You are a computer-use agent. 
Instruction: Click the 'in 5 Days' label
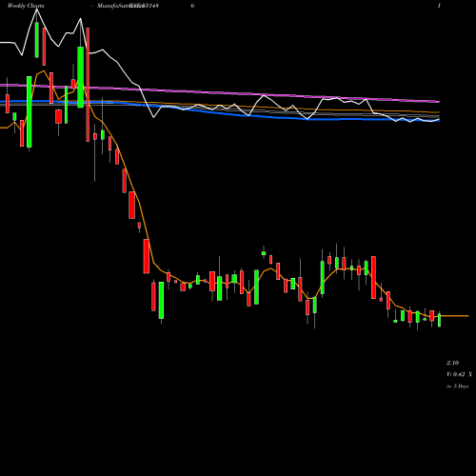(457, 387)
